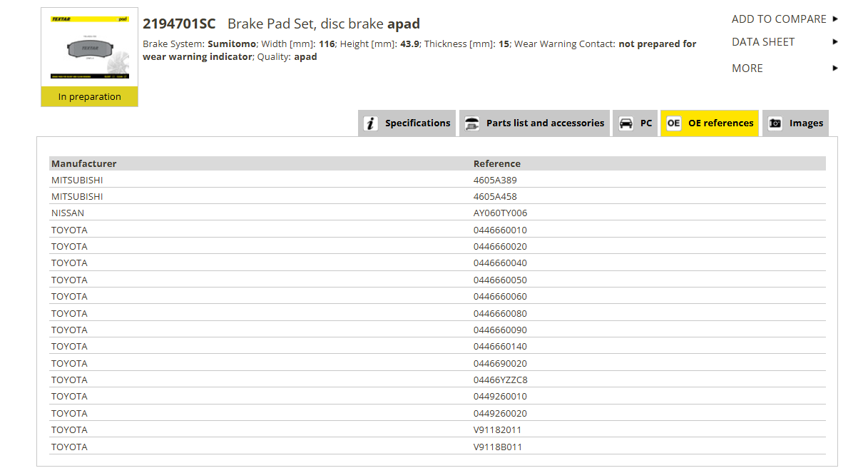Screen dimensions: 868x473
Task: Click the MORE link
Action: (747, 68)
